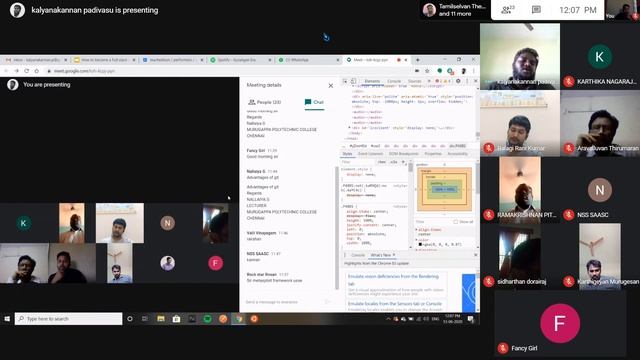Click the send message arrow icon
This screenshot has width=640, height=360.
click(x=327, y=302)
